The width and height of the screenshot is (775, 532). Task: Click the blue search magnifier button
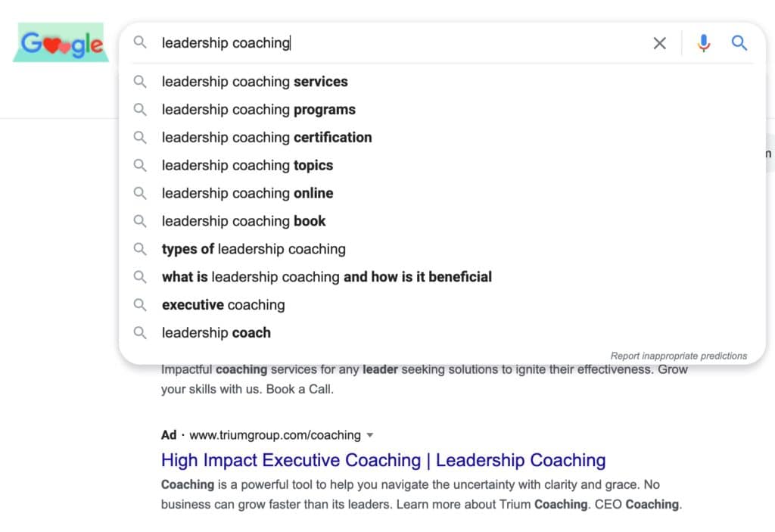click(x=739, y=43)
